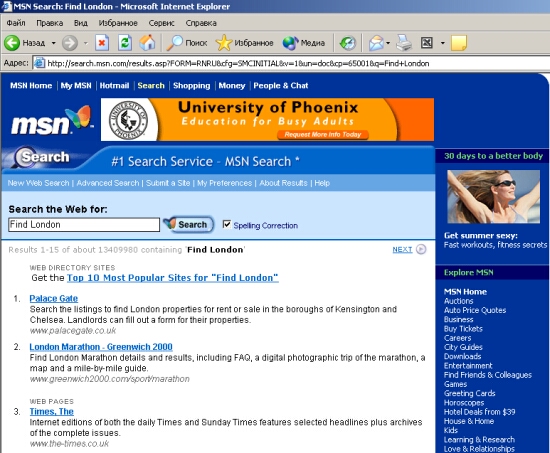550x453 pixels.
Task: Go to MSN Home navigation link
Action: click(31, 86)
